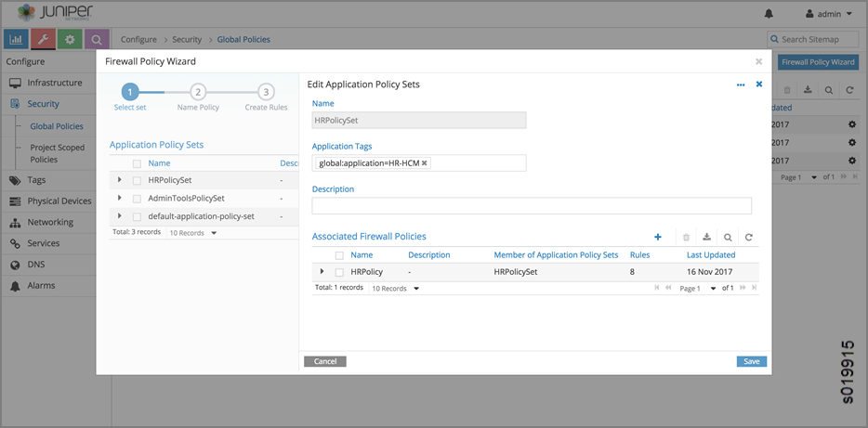Open the wrench configure icon in top toolbar

(43, 39)
